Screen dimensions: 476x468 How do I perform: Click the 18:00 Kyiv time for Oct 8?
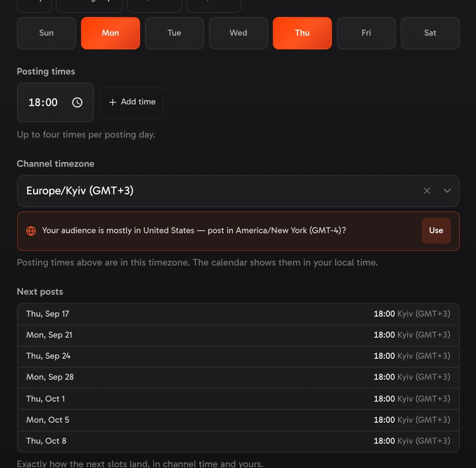(x=412, y=441)
